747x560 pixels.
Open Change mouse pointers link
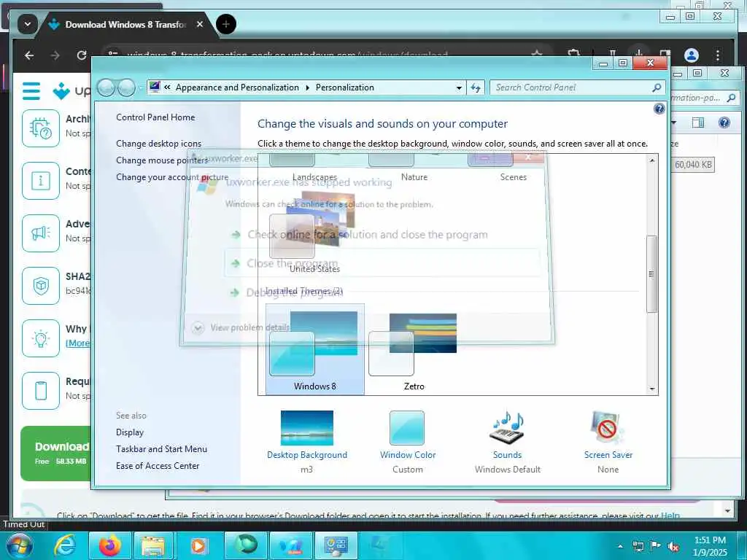tap(162, 160)
